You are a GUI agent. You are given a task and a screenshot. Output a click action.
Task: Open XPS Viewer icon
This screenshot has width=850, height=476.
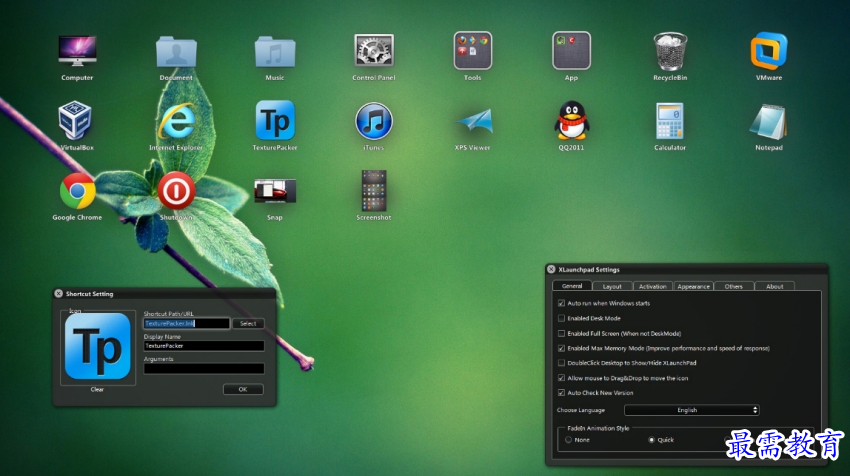[x=474, y=121]
